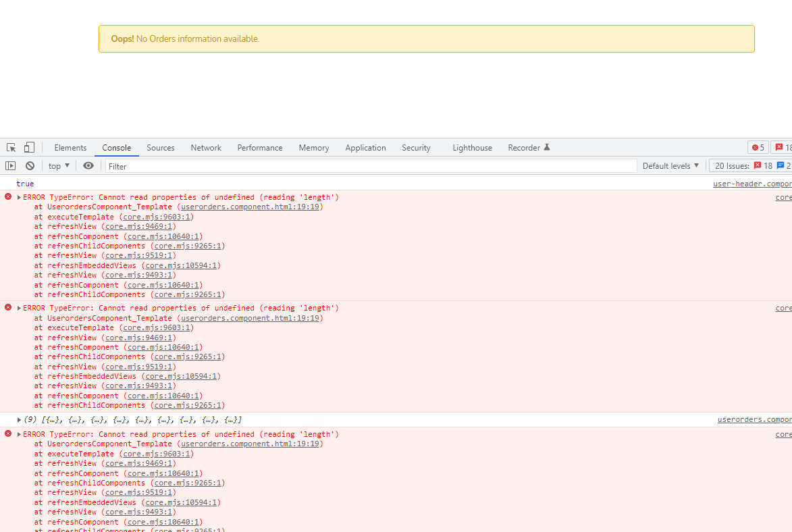
Task: Toggle the device toolbar icon
Action: click(x=29, y=148)
